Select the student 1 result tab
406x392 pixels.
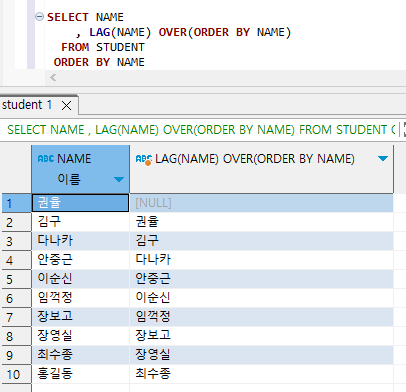[27, 105]
